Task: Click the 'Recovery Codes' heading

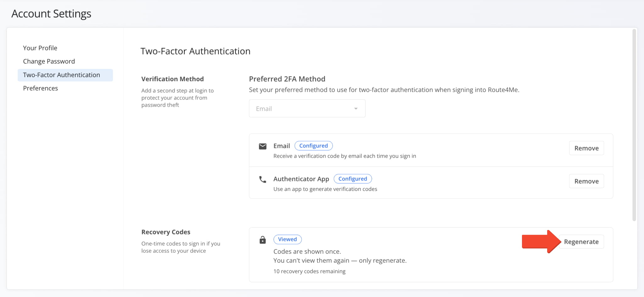Action: point(166,232)
